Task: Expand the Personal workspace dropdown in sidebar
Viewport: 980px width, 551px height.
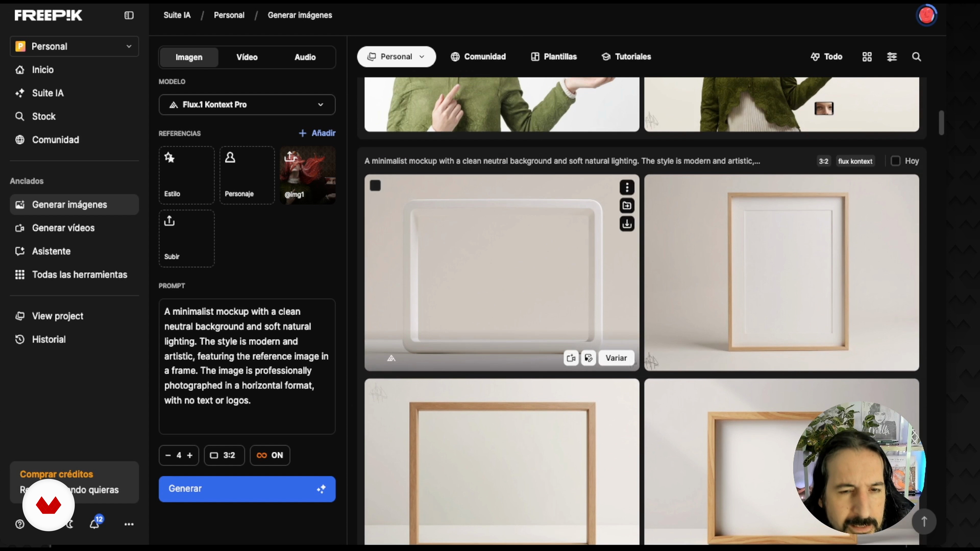Action: coord(74,46)
